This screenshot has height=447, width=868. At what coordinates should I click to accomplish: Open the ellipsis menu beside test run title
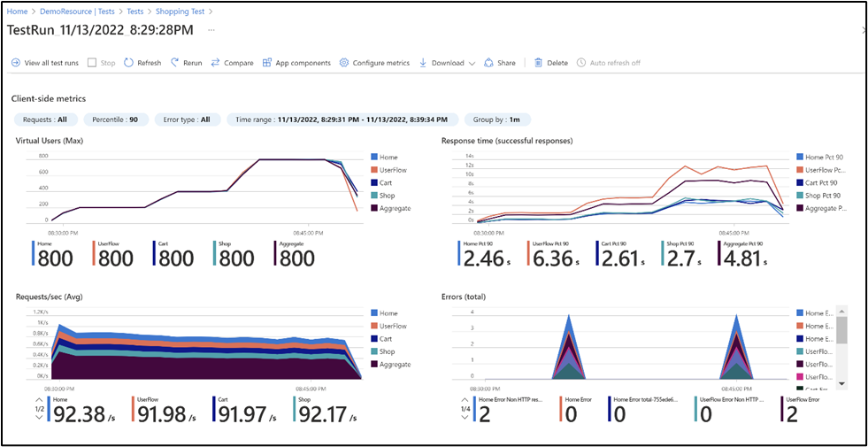(211, 30)
